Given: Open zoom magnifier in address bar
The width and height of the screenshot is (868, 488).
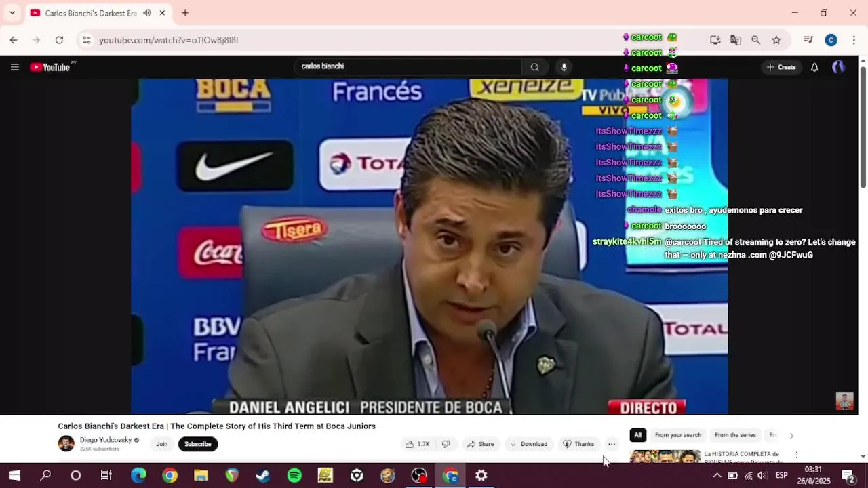Looking at the screenshot, I should [755, 40].
